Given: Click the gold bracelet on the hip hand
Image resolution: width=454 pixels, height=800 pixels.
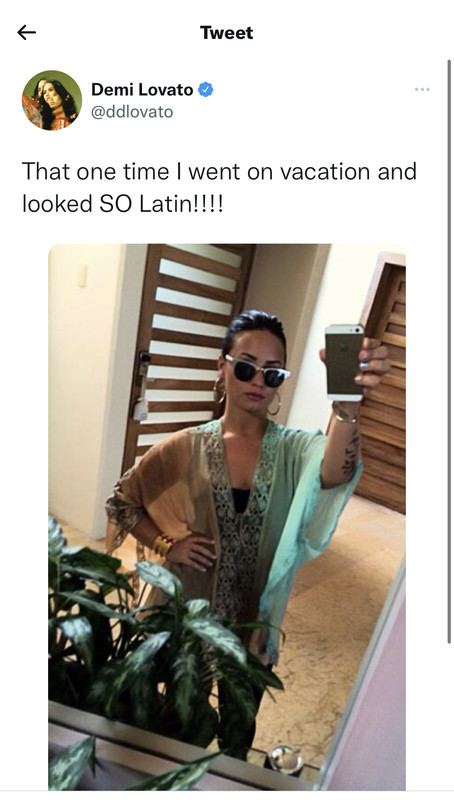Looking at the screenshot, I should (x=163, y=546).
